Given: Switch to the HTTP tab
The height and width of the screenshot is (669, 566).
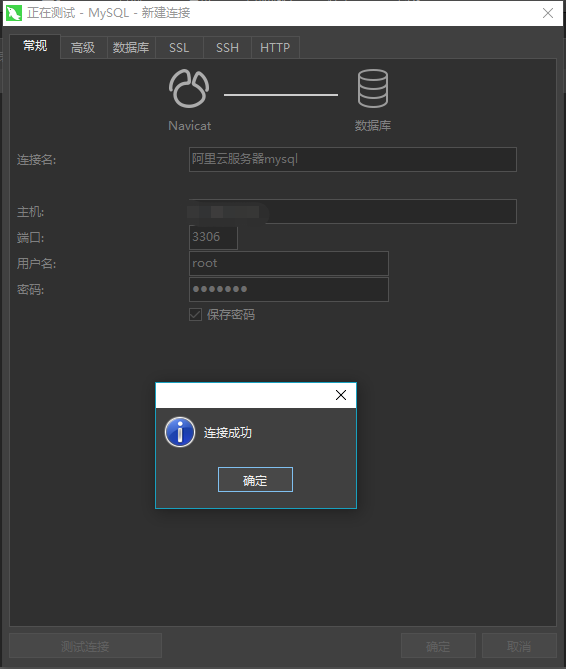Looking at the screenshot, I should (275, 47).
